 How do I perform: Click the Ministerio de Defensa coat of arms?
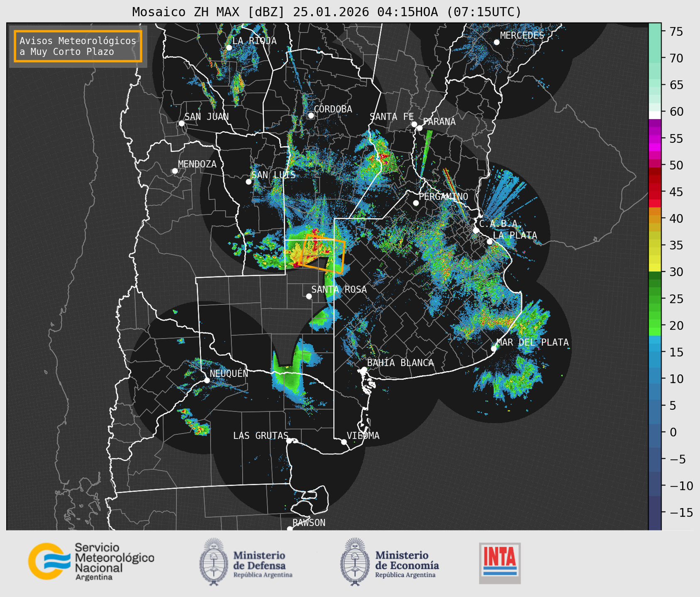214,562
